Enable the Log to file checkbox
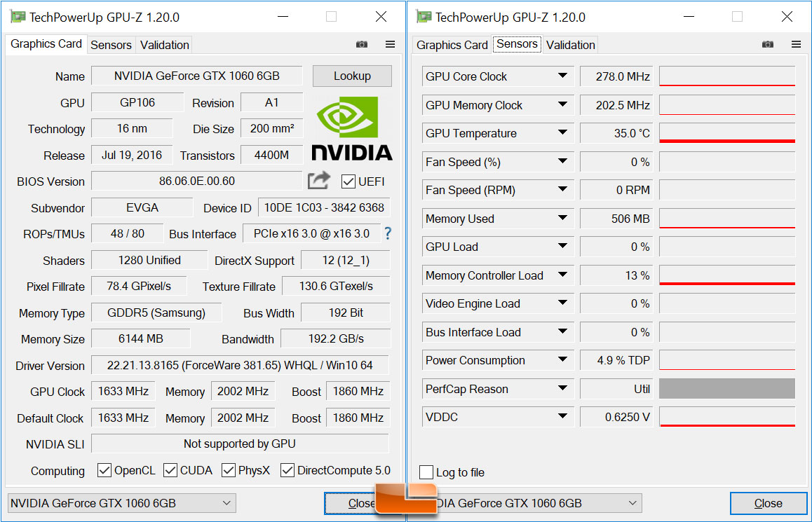 426,472
